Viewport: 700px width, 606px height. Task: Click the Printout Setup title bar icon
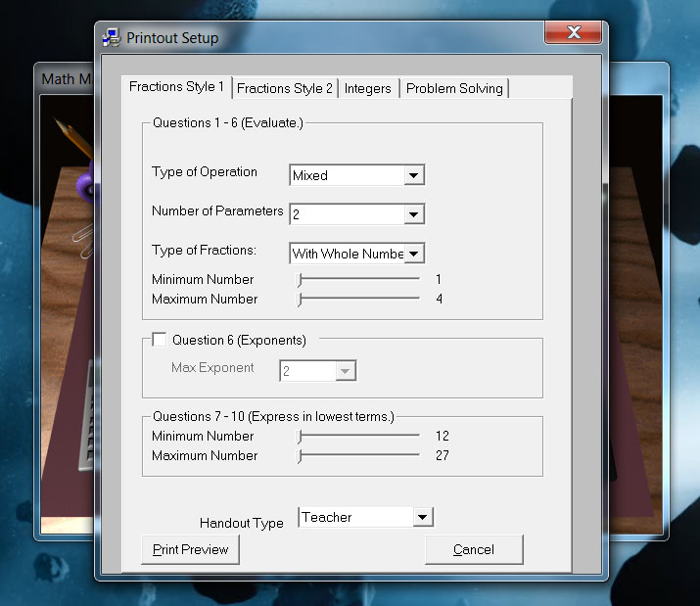pyautogui.click(x=113, y=38)
